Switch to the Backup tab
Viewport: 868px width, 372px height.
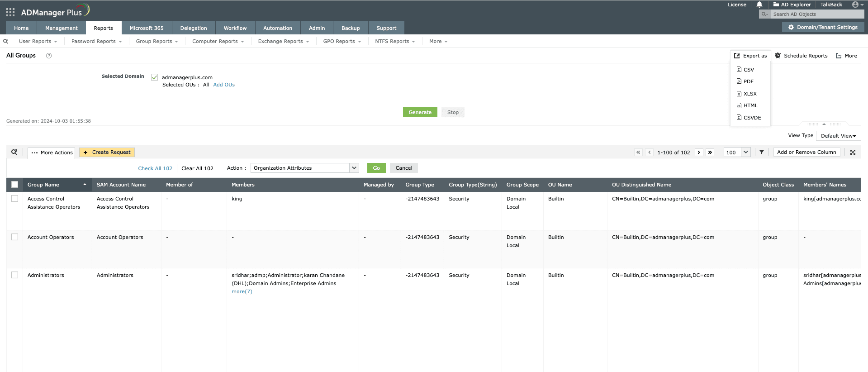(x=351, y=28)
